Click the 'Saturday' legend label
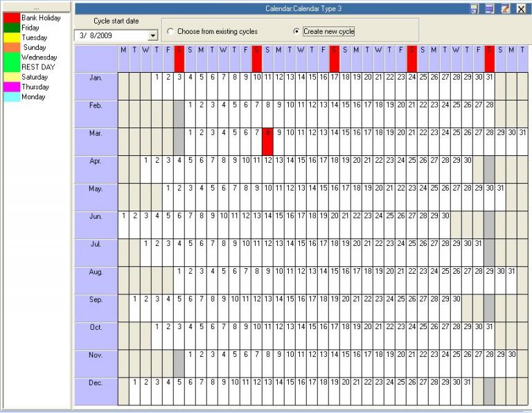532x413 pixels. (35, 77)
